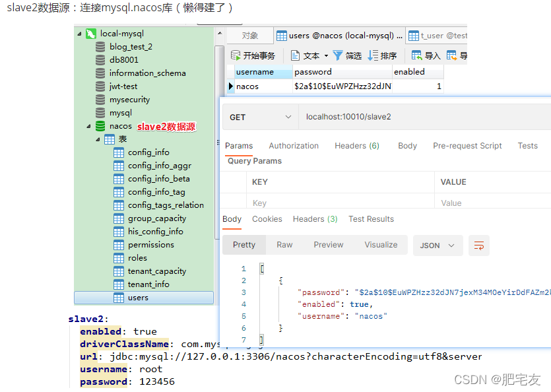Select the users table in the tree
551x392 pixels.
144,298
